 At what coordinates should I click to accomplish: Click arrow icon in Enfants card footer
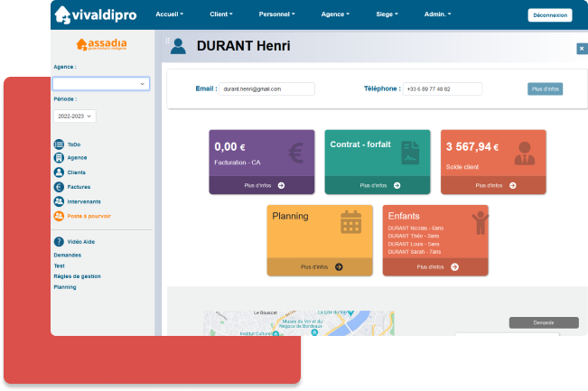[x=455, y=267]
